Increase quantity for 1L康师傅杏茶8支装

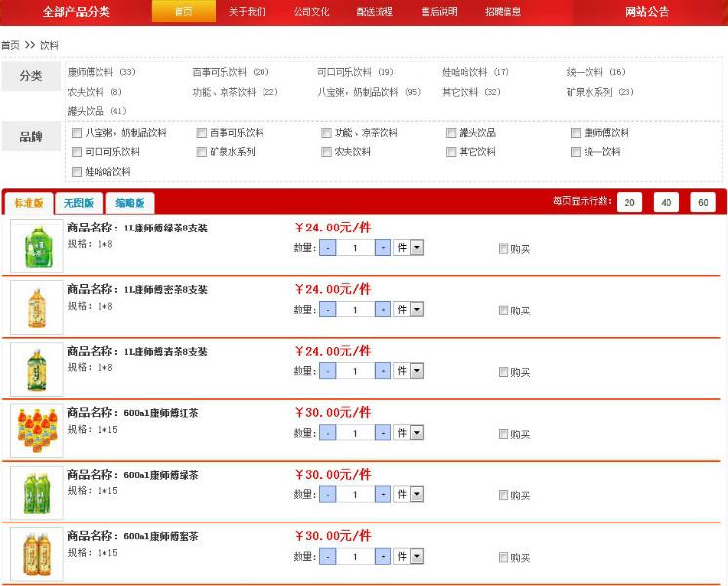[383, 371]
